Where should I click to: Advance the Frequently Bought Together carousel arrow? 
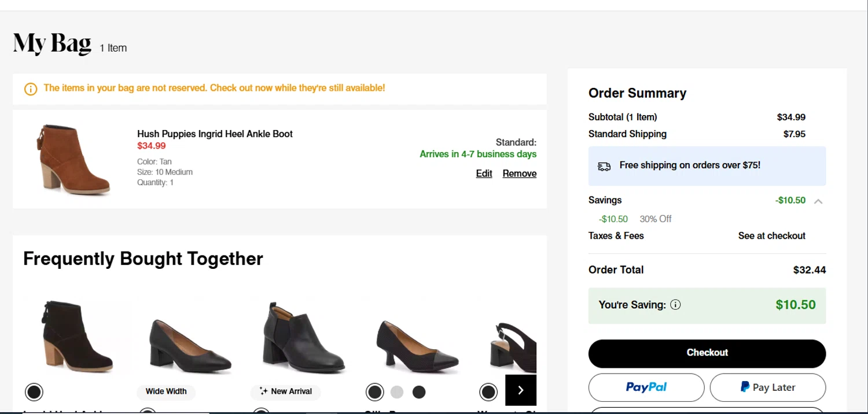521,390
